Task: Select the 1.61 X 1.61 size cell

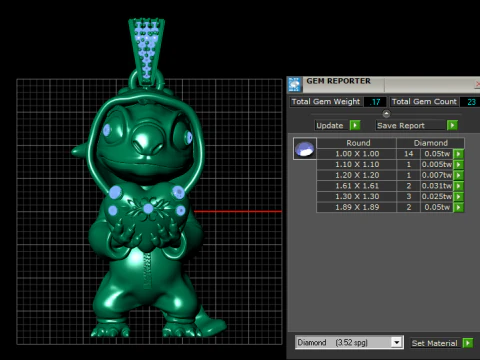Action: pyautogui.click(x=357, y=186)
